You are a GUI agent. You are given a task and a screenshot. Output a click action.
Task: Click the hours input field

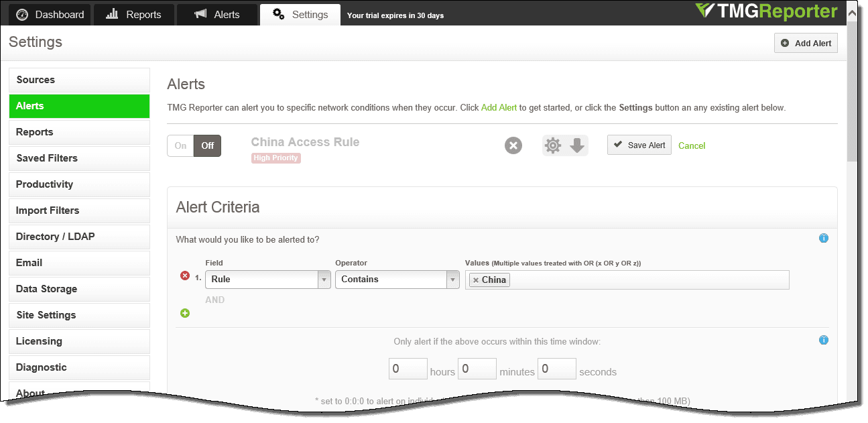(408, 369)
